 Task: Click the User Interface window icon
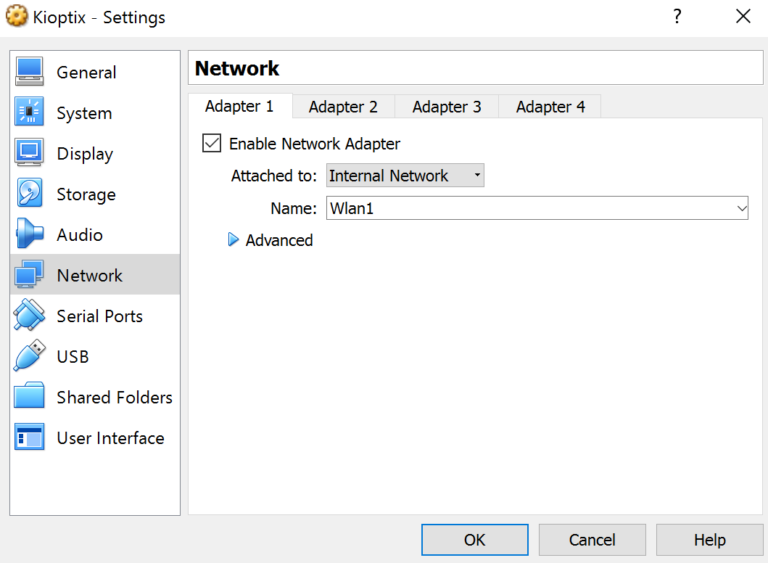[x=29, y=437]
